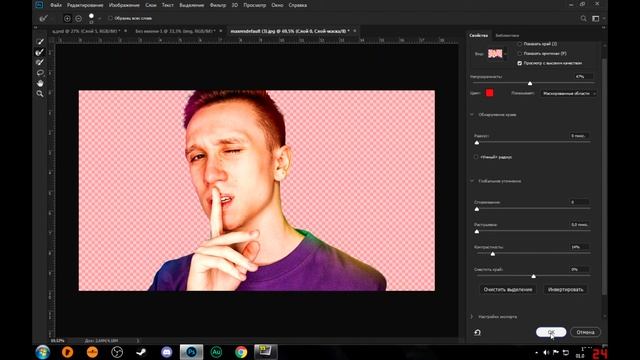Close the maxresdefault document tab
The width and height of the screenshot is (640, 360).
pos(355,31)
